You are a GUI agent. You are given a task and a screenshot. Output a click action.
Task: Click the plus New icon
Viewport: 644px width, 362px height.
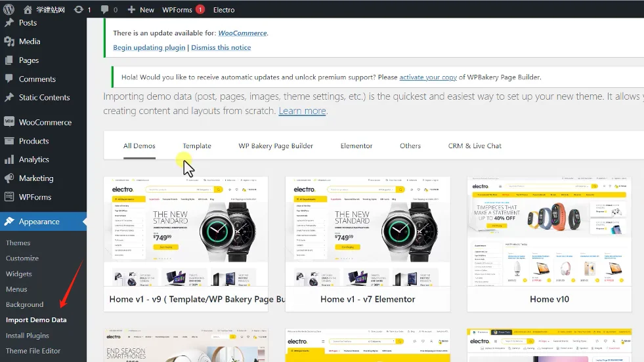tap(131, 9)
